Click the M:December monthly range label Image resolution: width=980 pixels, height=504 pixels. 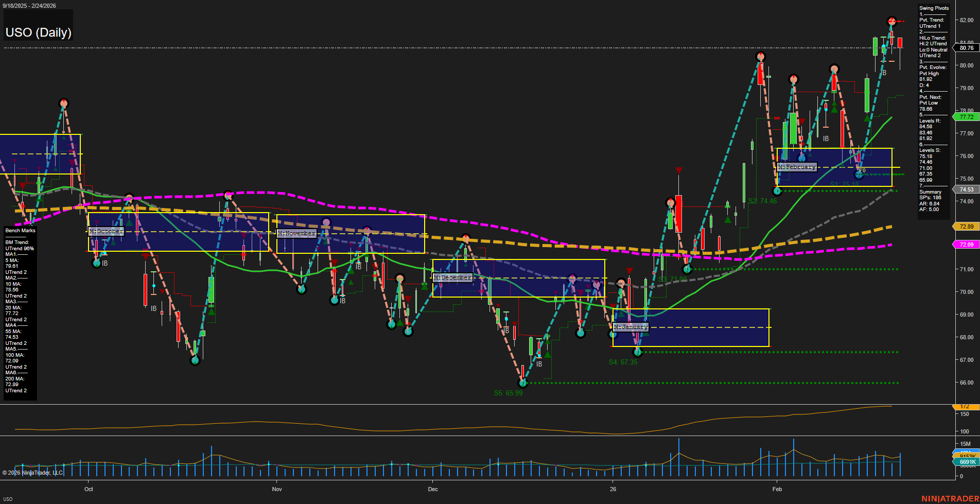(x=452, y=277)
